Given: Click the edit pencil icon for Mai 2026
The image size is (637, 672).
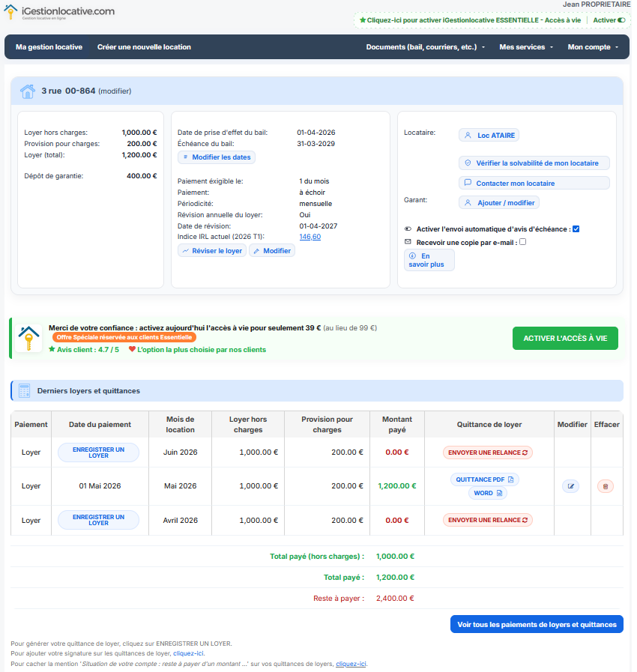Looking at the screenshot, I should (x=570, y=486).
